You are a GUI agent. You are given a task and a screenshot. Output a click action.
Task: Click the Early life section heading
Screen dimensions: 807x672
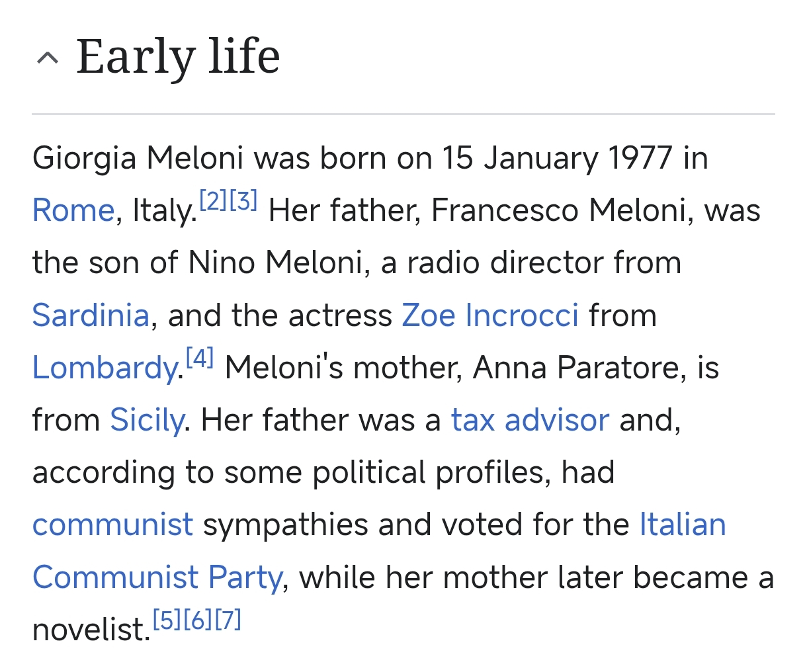[x=178, y=56]
